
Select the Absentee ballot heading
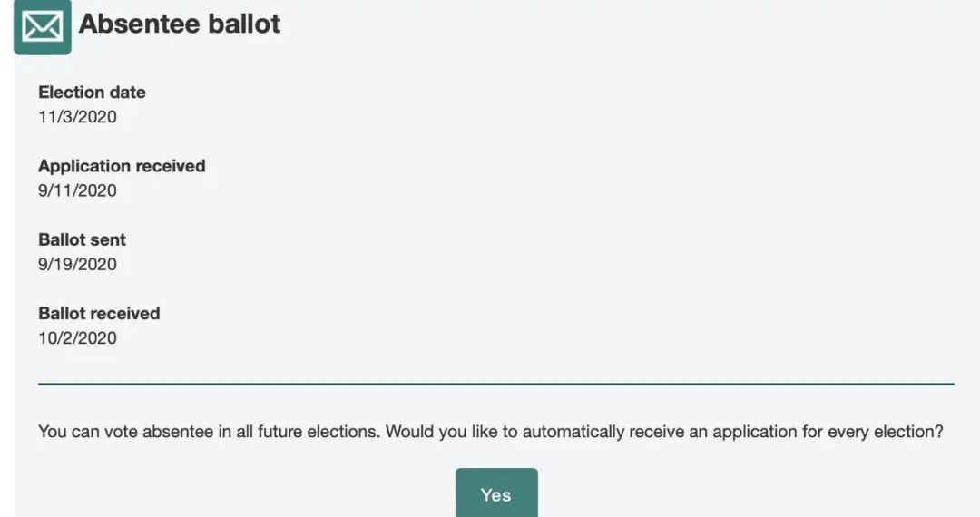(180, 24)
